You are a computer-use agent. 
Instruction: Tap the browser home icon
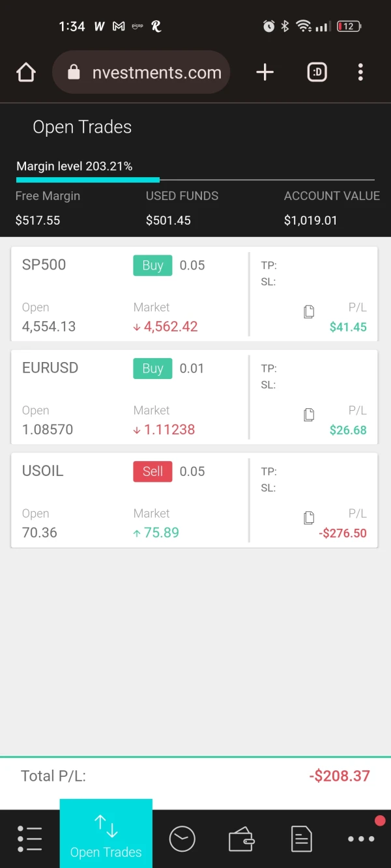point(26,72)
